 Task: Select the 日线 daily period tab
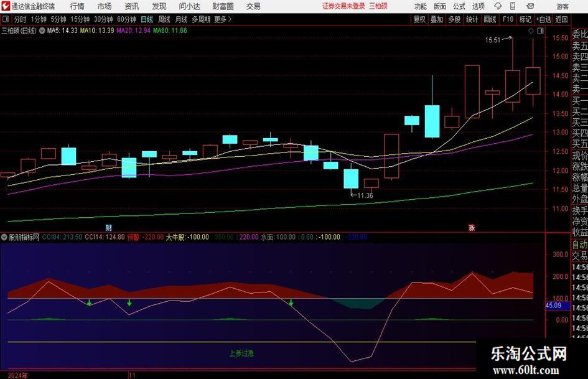[147, 19]
